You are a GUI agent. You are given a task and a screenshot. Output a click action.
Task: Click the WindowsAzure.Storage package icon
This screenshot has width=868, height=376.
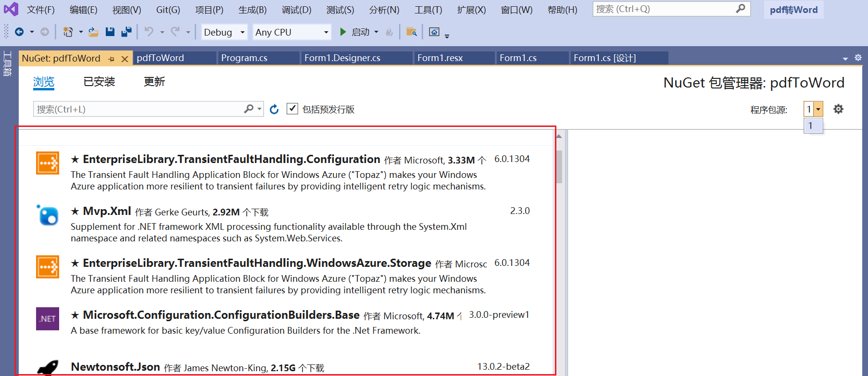coord(48,267)
